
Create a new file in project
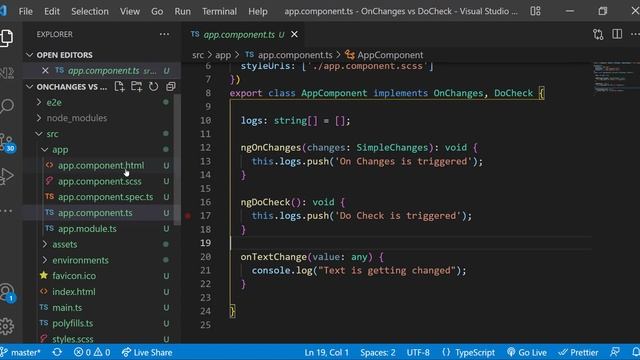click(119, 87)
